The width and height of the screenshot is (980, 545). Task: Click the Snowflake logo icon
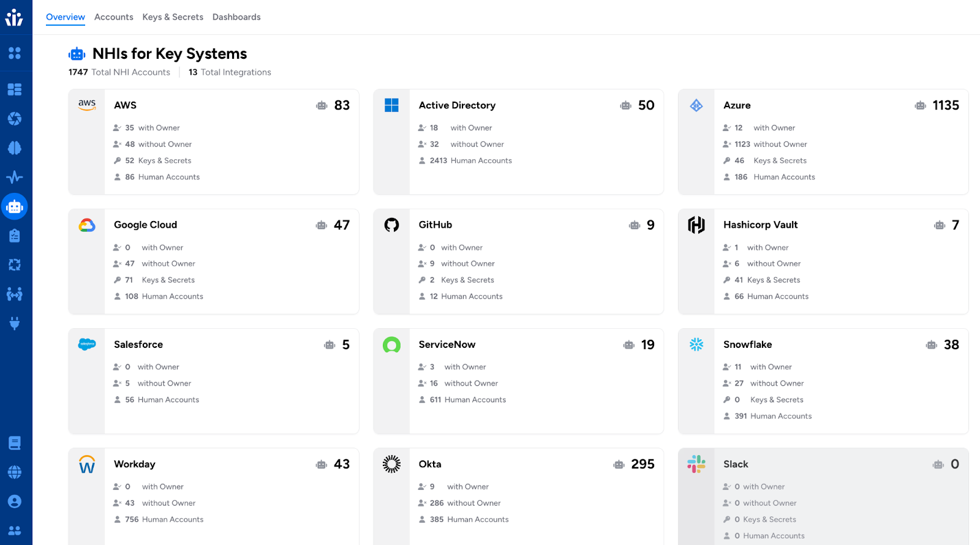click(x=696, y=344)
